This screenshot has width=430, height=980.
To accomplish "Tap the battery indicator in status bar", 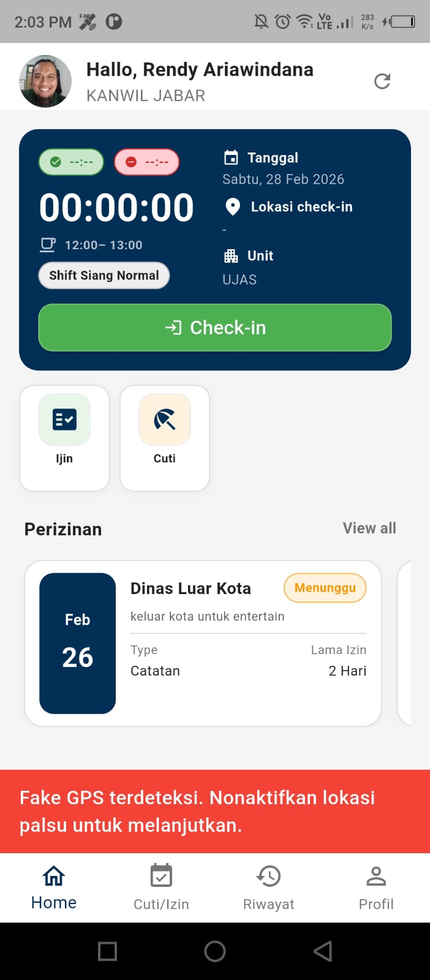I will (x=402, y=21).
